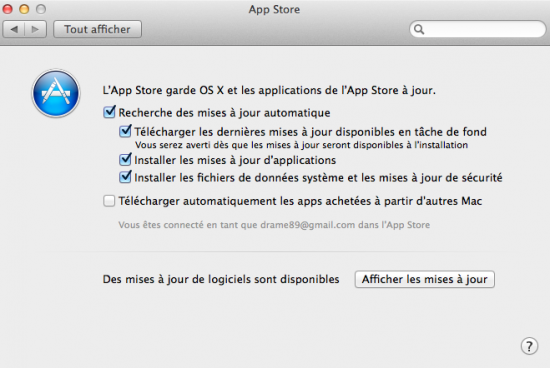Image resolution: width=550 pixels, height=368 pixels.
Task: Go back with the left arrow button
Action: coord(14,29)
